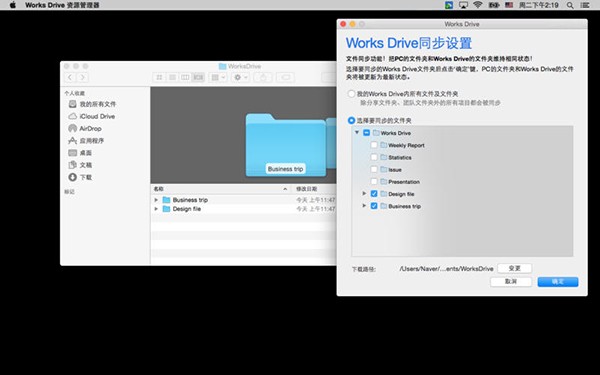Select 我的Works Drive内所有文件及文件夹 radio option
The width and height of the screenshot is (600, 375).
coord(351,94)
